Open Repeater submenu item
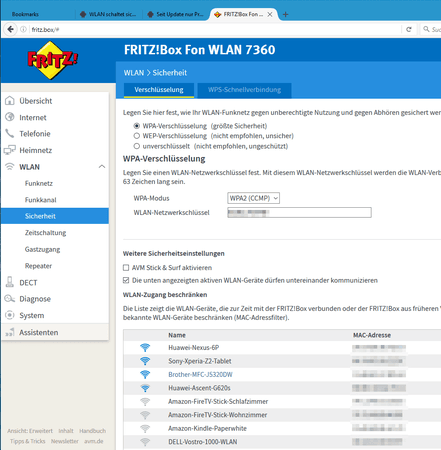This screenshot has height=450, width=441. click(x=38, y=266)
